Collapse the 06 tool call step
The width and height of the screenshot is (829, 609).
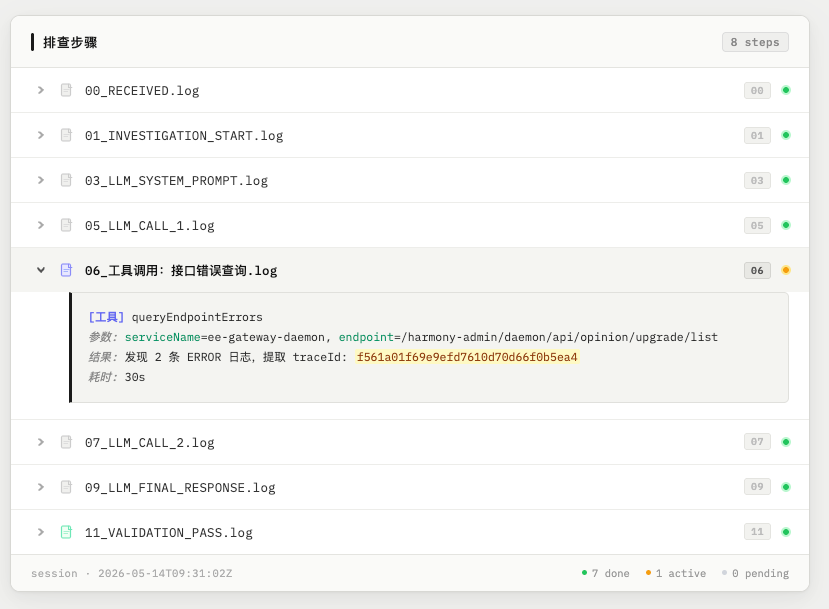point(41,270)
